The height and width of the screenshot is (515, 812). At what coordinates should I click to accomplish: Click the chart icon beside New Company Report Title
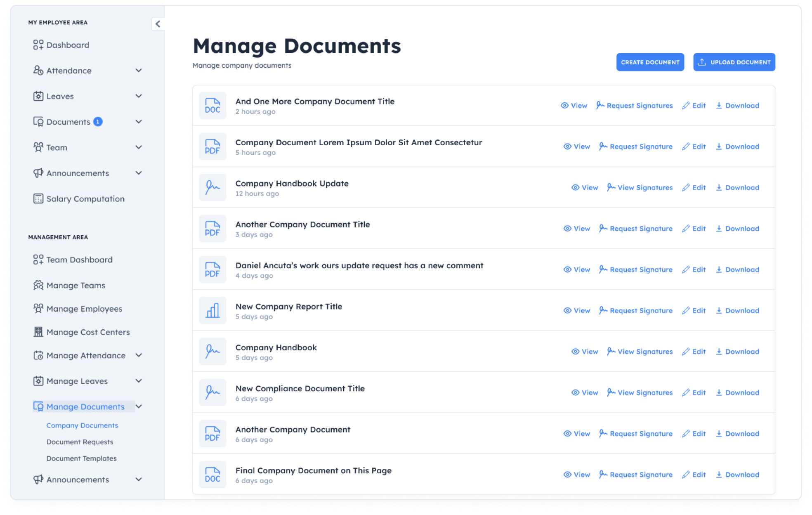[212, 311]
